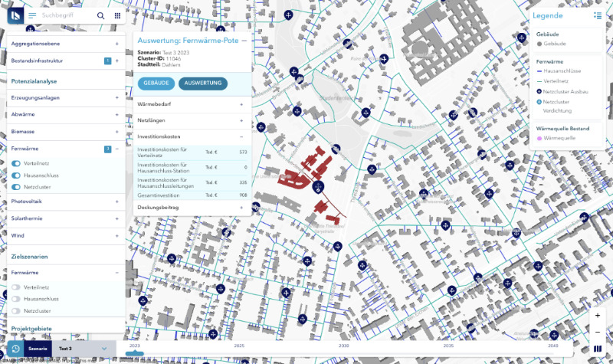This screenshot has width=613, height=364.
Task: Click the scenario history clock icon
Action: 15,349
